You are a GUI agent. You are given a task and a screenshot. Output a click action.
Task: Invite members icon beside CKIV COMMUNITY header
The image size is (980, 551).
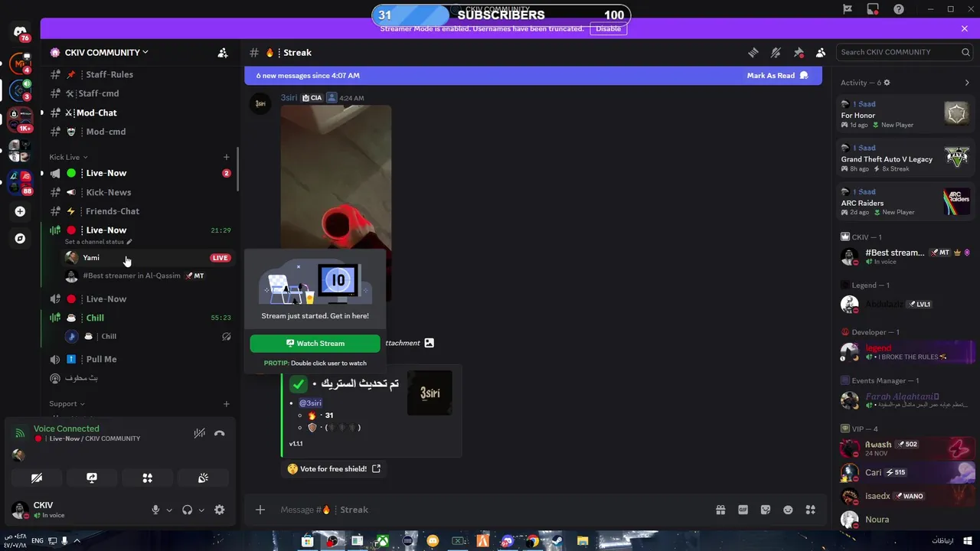223,53
